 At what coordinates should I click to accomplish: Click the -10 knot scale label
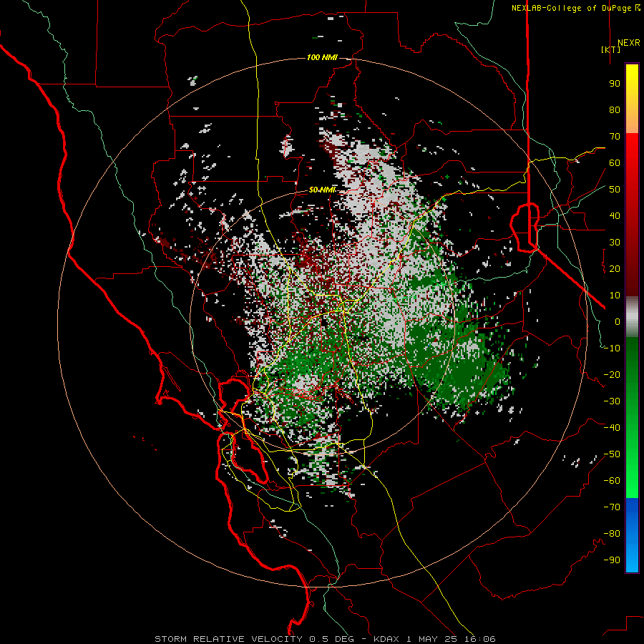tap(612, 348)
